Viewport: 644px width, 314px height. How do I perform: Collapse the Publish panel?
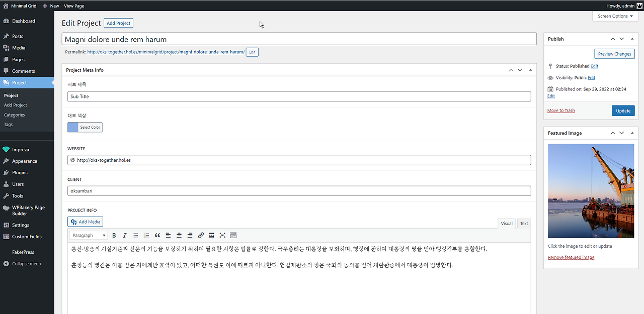pos(632,39)
